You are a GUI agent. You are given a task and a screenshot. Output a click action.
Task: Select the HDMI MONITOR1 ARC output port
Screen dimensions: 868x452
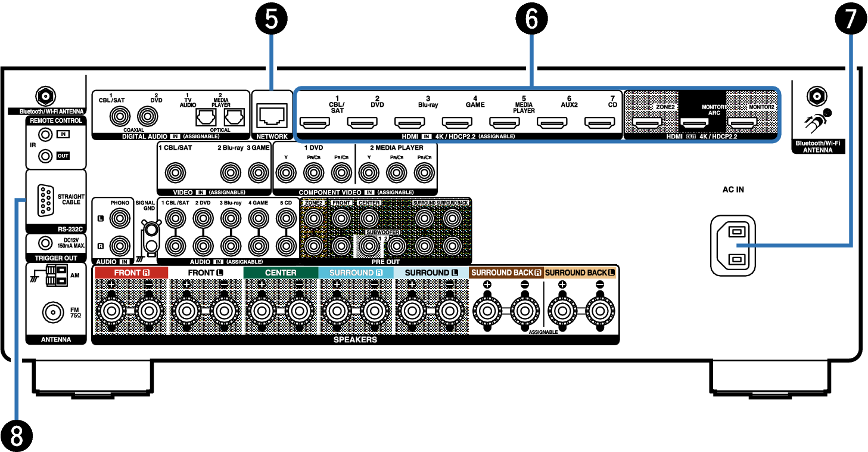pyautogui.click(x=695, y=124)
